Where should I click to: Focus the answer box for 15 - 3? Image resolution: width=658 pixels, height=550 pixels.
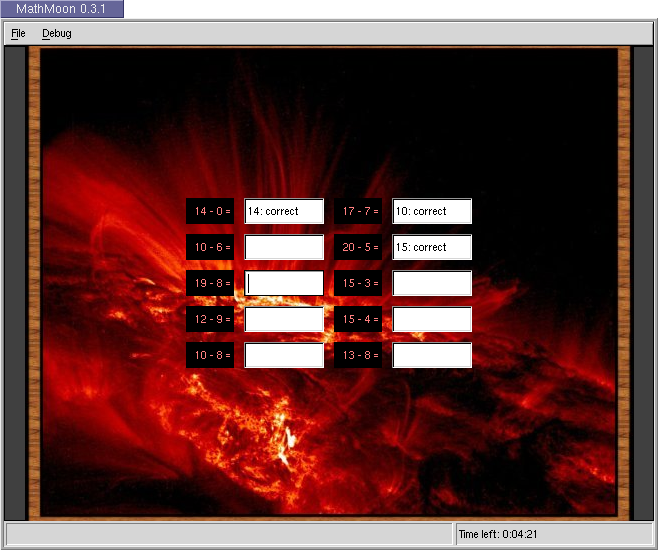tap(432, 283)
